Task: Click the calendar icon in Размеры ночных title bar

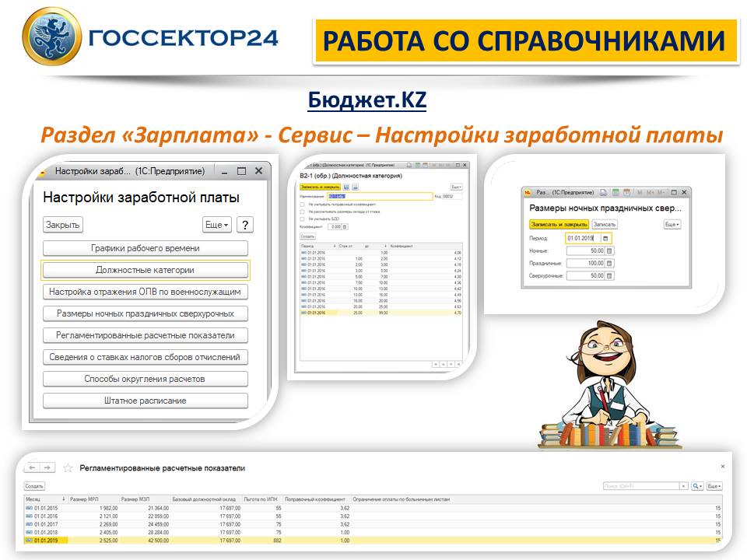Action: point(627,192)
